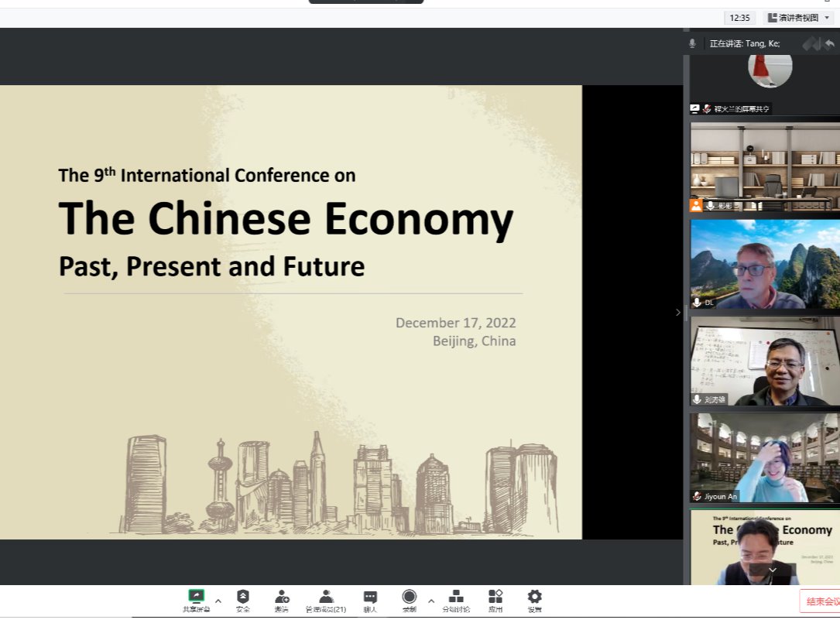Click Past, Present and Future subtitle on slide
The image size is (840, 630).
click(211, 267)
